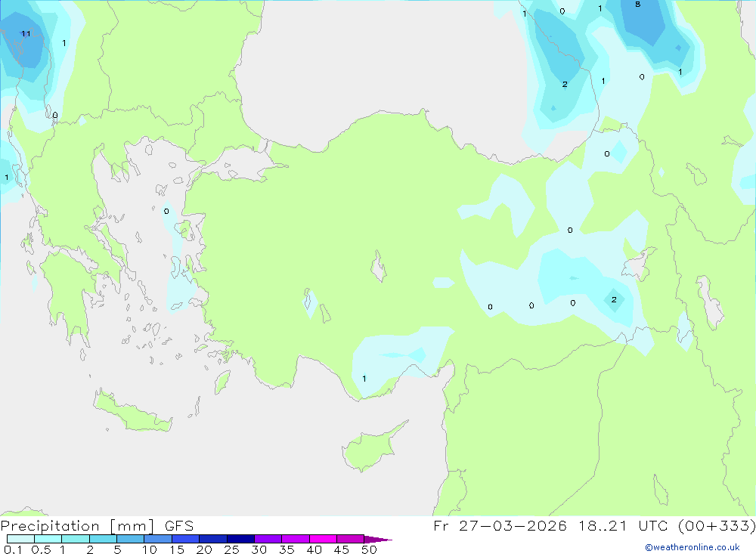Pick the 30–35 mm purple legend swatch
The image size is (756, 554).
(268, 539)
